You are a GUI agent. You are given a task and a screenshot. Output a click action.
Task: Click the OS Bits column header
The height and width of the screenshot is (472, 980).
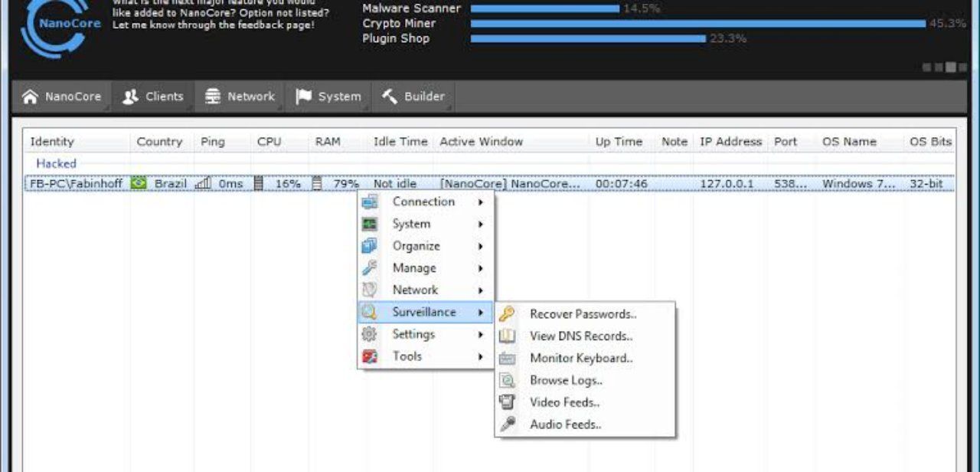pyautogui.click(x=930, y=142)
